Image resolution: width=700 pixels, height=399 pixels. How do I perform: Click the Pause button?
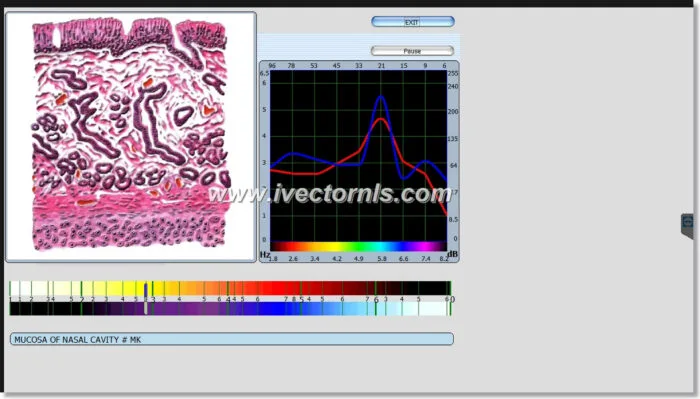(x=412, y=51)
